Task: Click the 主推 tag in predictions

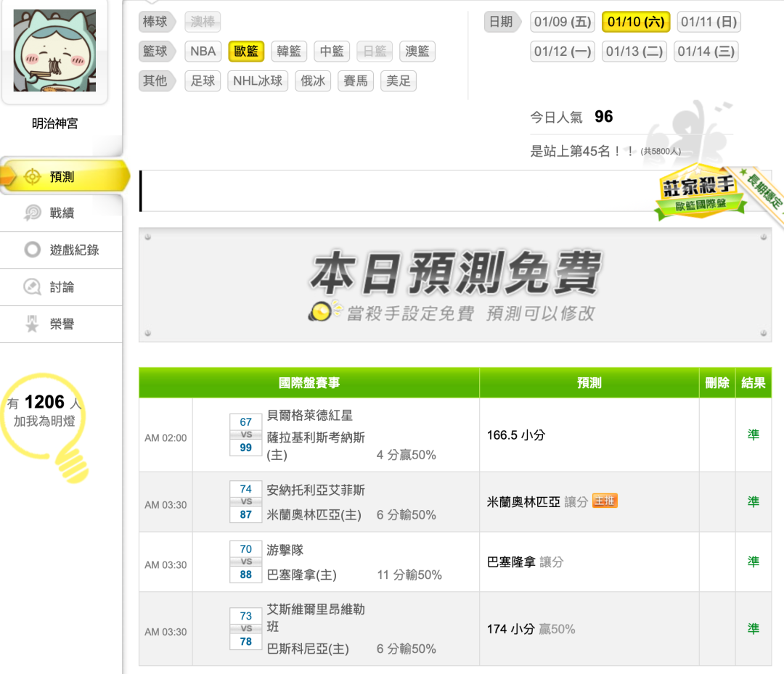Action: point(605,501)
